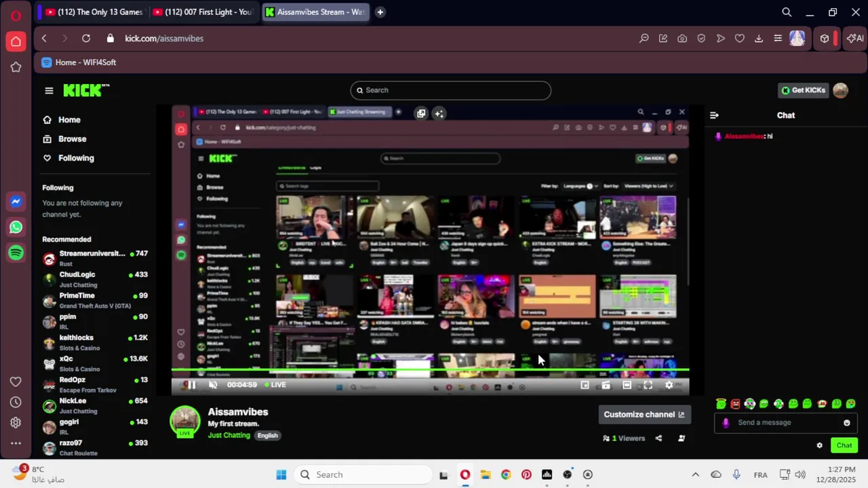This screenshot has height=488, width=868.
Task: Select the Aissamvibes Stream tab
Action: pos(315,12)
